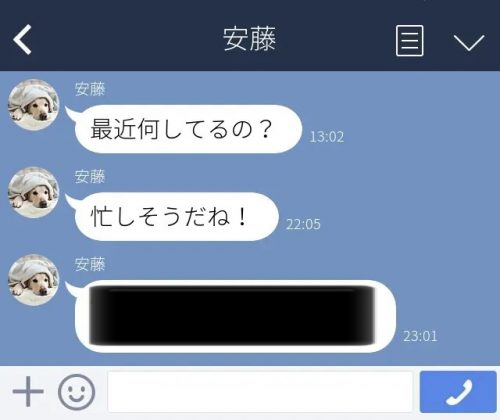
Task: Open the dog avatar beside 忙しそうだね！
Action: pos(33,192)
